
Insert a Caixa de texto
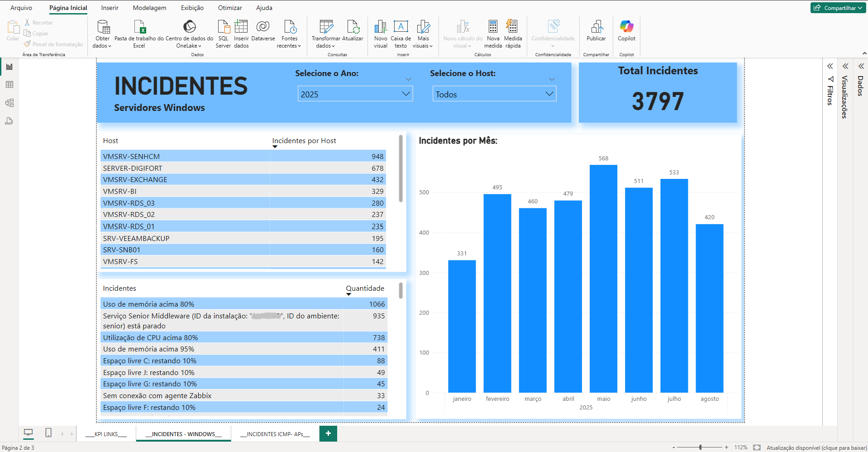coord(401,34)
